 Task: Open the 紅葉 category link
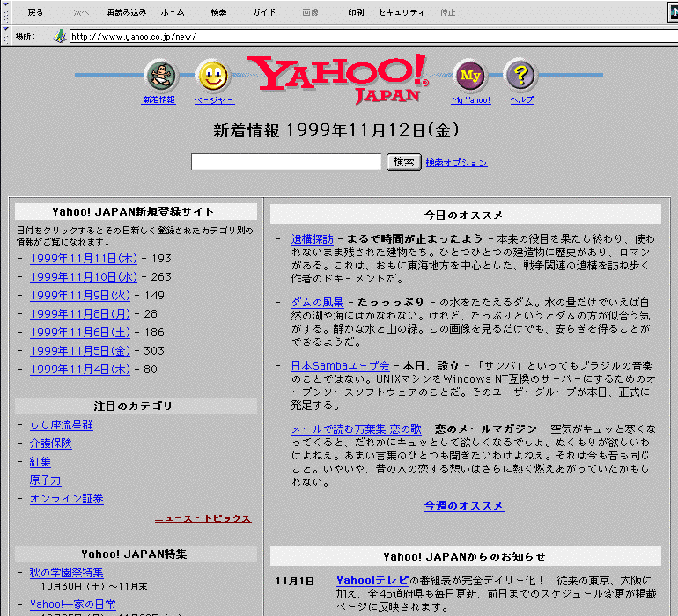pyautogui.click(x=41, y=462)
